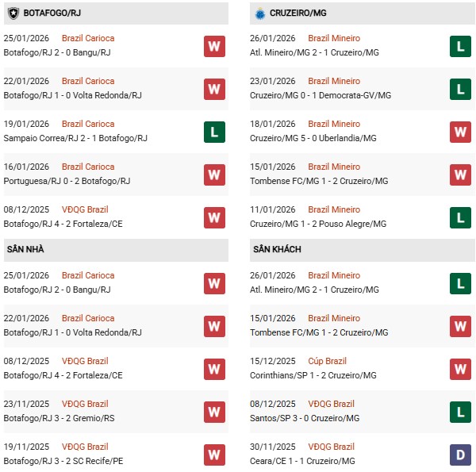
Task: Click the W badge for Cruzeiro 5-0 Uberlandia
Action: [460, 132]
